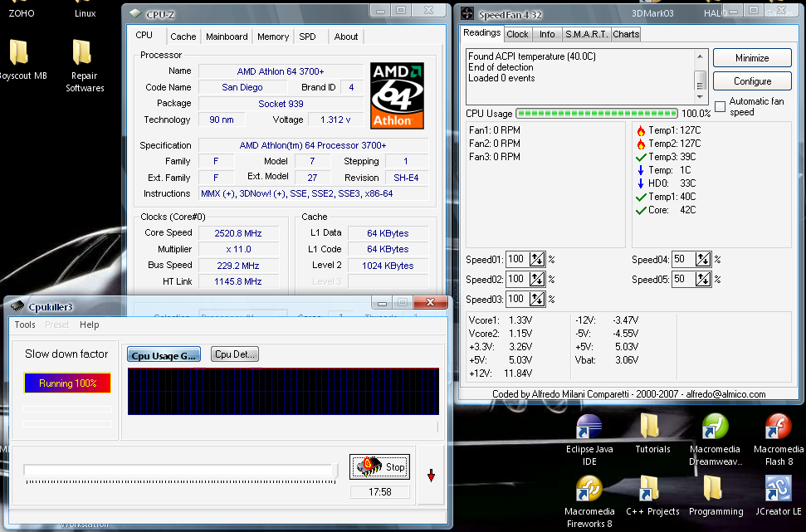Screen dimensions: 806x532
Task: Launch the Macromedia Dreamweaver shortcut
Action: 715,440
